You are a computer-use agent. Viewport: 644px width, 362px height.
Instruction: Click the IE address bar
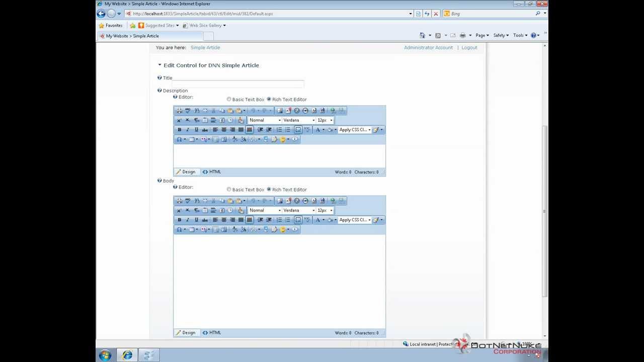pyautogui.click(x=269, y=14)
